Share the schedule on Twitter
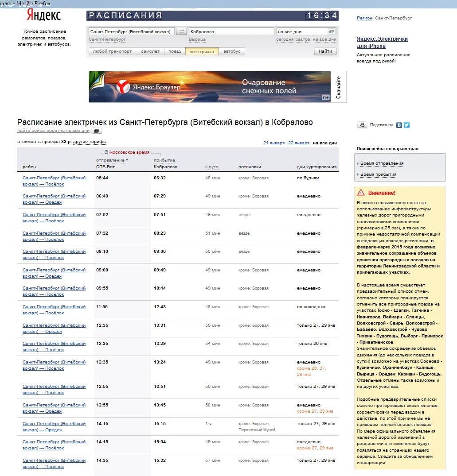The height and width of the screenshot is (476, 457). coord(406,125)
